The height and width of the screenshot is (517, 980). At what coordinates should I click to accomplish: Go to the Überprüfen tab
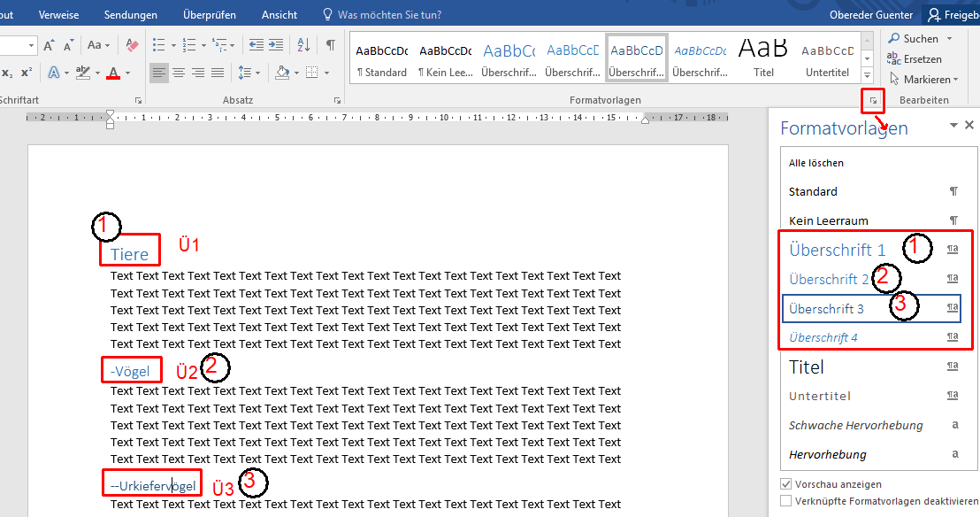[x=210, y=14]
